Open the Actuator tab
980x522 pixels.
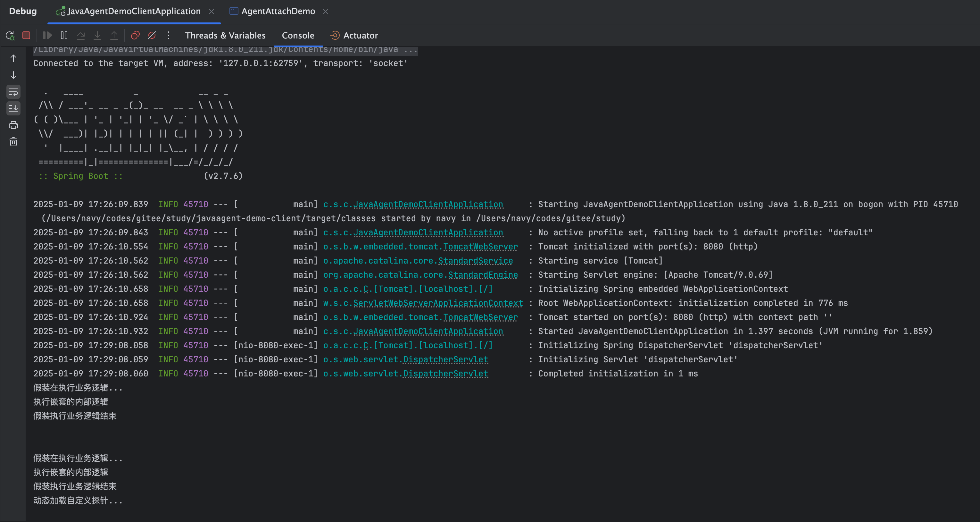point(354,35)
